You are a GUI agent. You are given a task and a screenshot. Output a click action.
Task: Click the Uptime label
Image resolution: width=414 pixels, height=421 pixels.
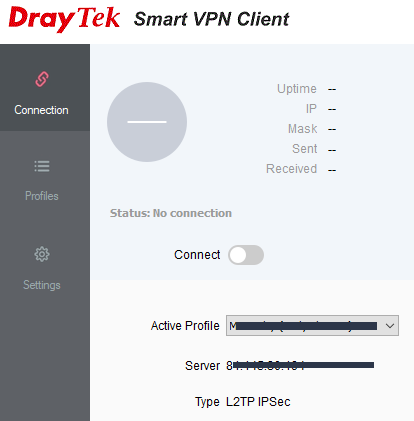(297, 89)
